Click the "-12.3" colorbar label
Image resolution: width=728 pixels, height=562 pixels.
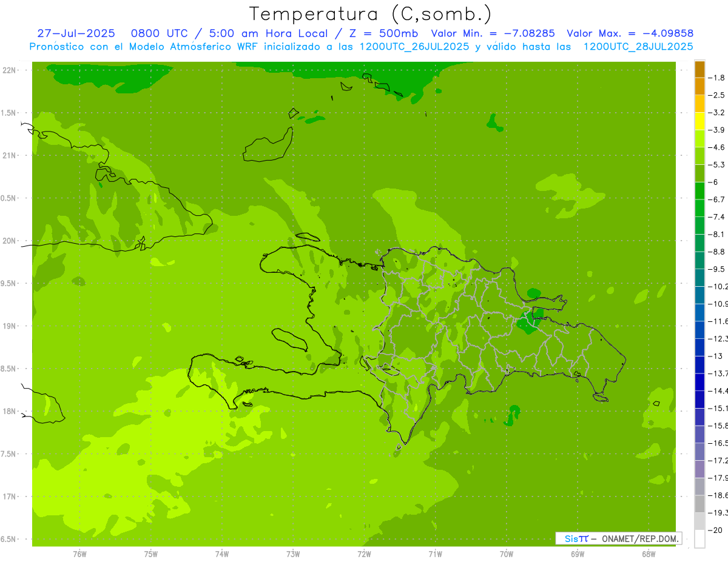click(718, 339)
